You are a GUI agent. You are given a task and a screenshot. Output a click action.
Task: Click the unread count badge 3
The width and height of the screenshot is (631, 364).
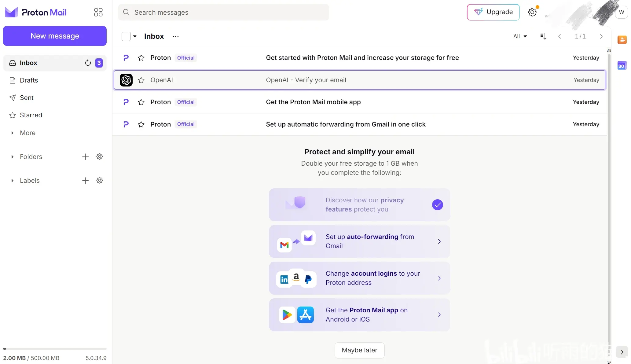99,63
